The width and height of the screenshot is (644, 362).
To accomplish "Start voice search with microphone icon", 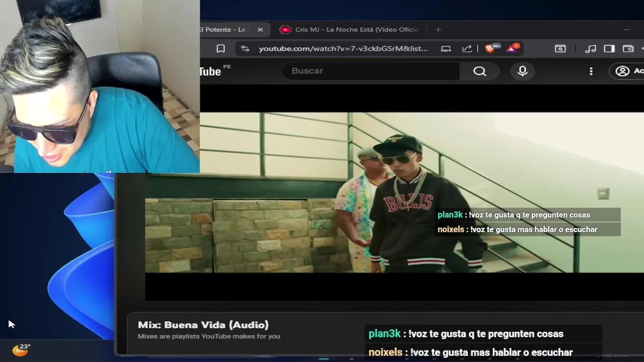I will coord(522,71).
